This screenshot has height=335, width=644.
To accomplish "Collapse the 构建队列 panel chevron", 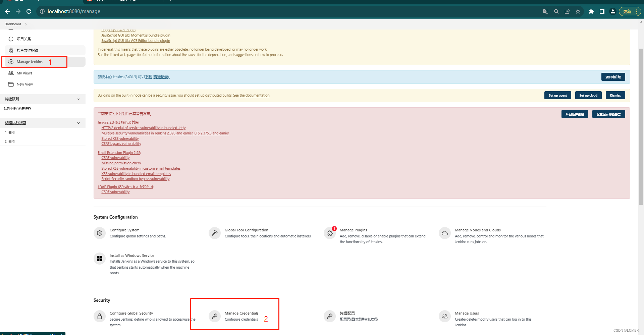I will pyautogui.click(x=78, y=99).
